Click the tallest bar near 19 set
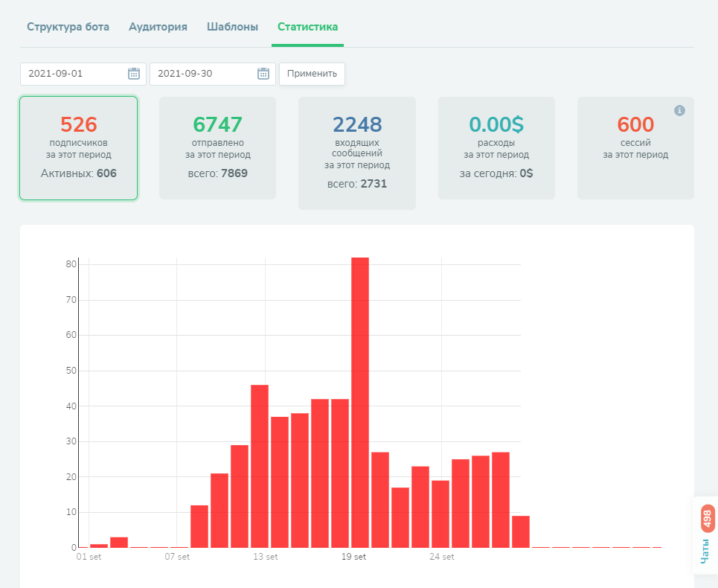The height and width of the screenshot is (588, 718). coord(360,402)
